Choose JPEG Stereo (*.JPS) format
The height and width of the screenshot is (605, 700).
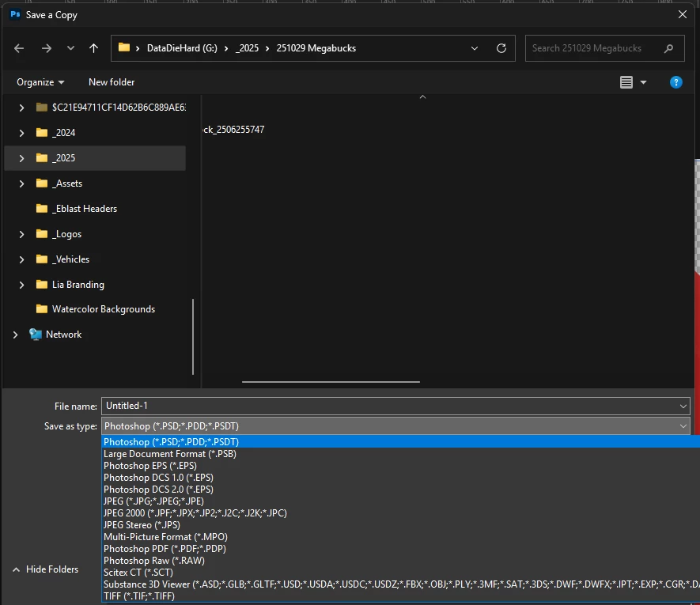400,525
